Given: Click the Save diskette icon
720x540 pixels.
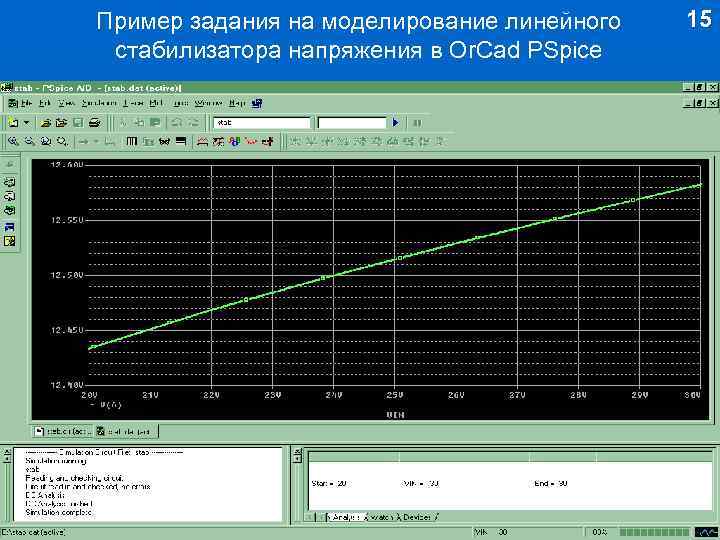Looking at the screenshot, I should 78,123.
